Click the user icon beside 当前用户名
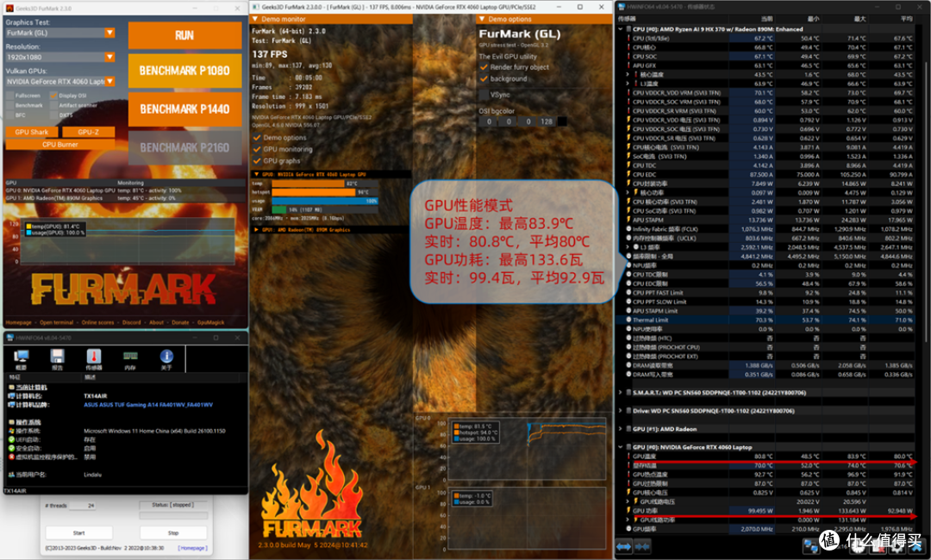Image resolution: width=931 pixels, height=560 pixels. point(11,475)
